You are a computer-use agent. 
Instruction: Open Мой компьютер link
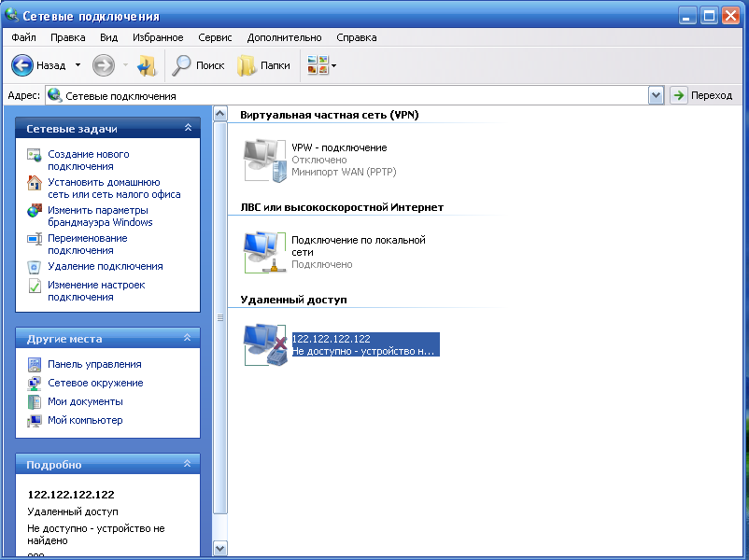86,420
